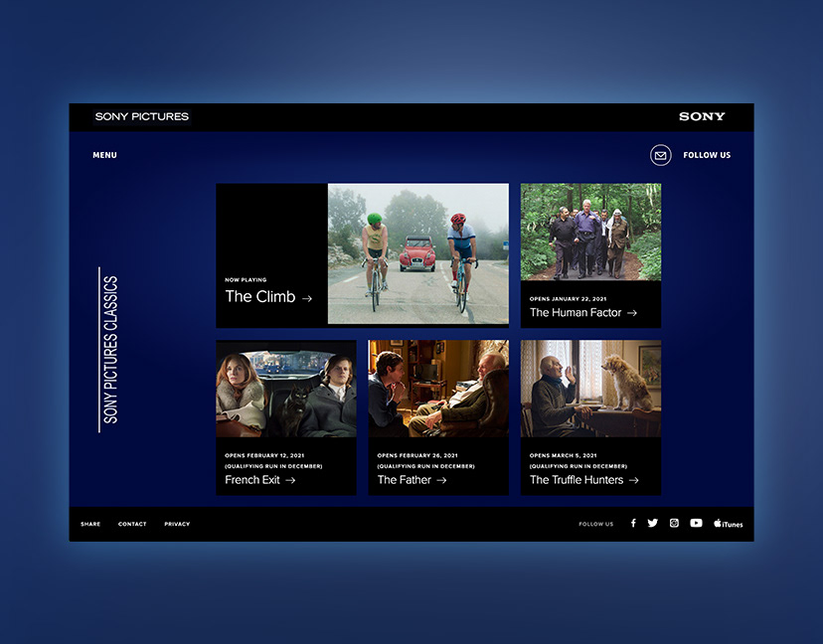Viewport: 823px width, 644px height.
Task: Click The Human Factor forest image
Action: (x=590, y=232)
